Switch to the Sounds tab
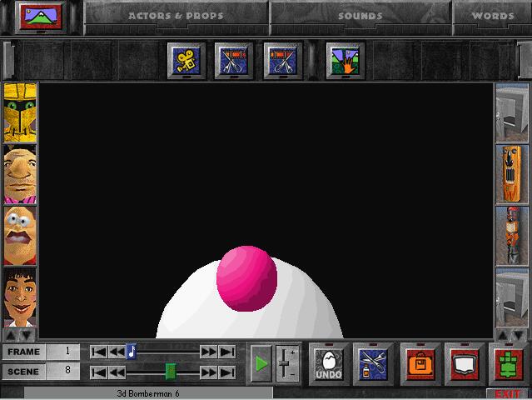 pos(360,16)
